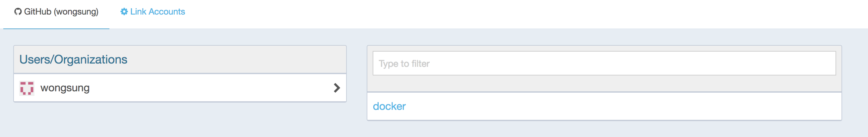
Task: Click the gear icon beside Link Accounts
Action: point(124,12)
